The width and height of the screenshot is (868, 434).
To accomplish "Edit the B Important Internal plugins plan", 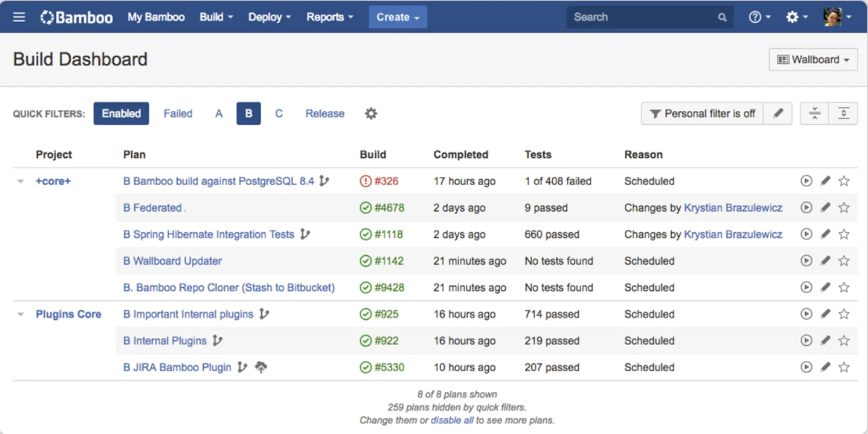I will [x=826, y=314].
